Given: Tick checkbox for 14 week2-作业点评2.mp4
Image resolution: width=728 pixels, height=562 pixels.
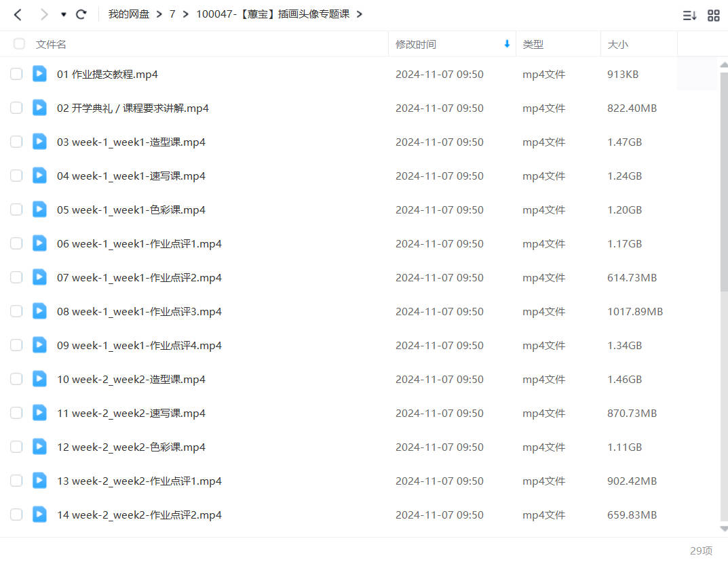Looking at the screenshot, I should (x=16, y=514).
